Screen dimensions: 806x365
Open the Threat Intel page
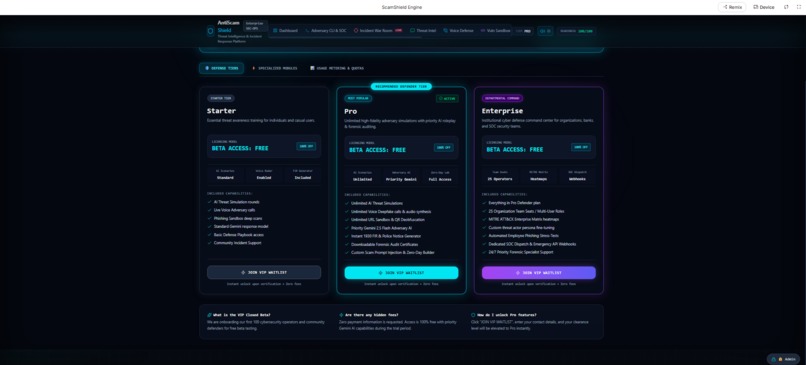pyautogui.click(x=423, y=30)
